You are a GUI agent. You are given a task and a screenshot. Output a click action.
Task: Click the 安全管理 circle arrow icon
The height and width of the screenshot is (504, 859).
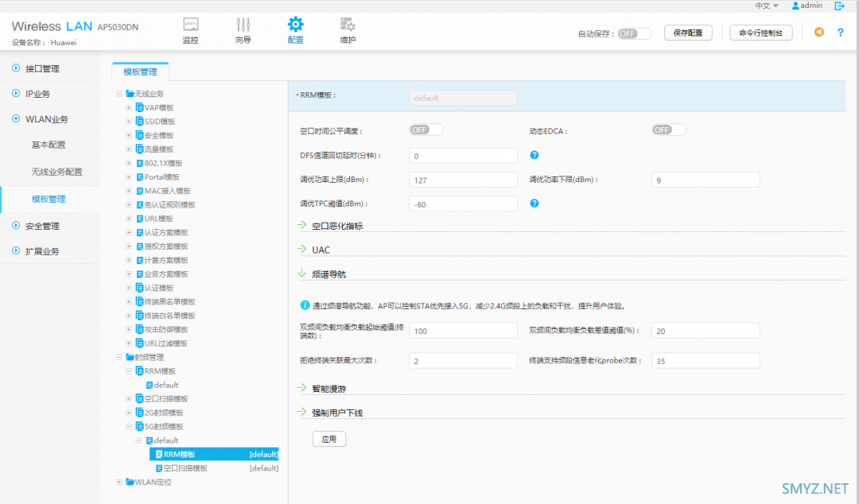pyautogui.click(x=16, y=225)
